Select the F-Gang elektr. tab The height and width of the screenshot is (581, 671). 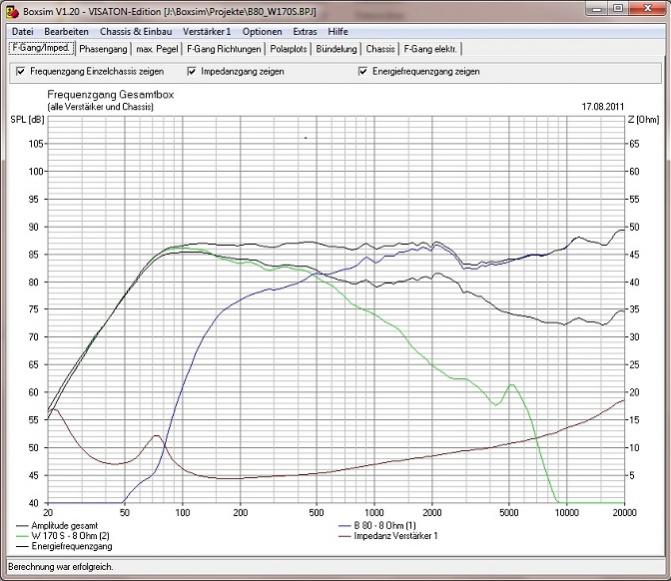point(431,49)
